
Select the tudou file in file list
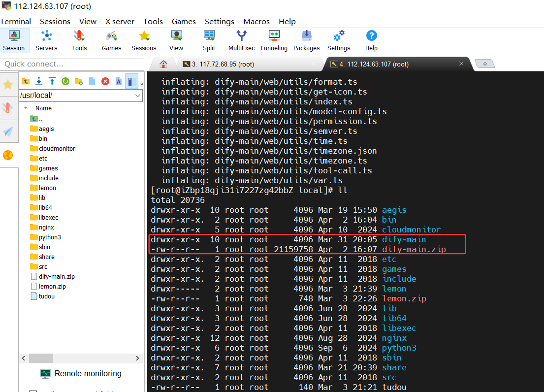43,296
